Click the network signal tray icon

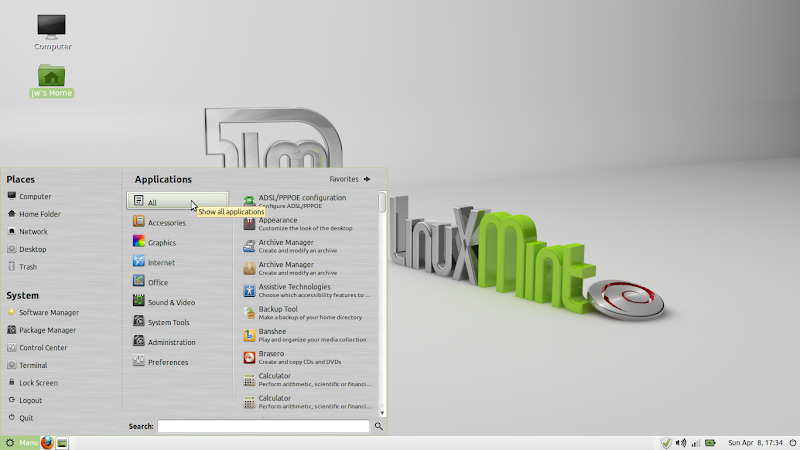click(x=695, y=443)
